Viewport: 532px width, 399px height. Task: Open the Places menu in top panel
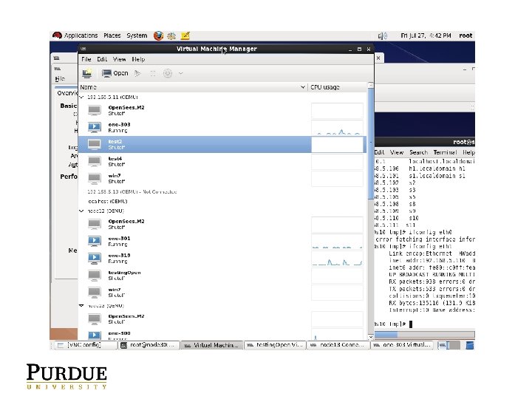click(x=112, y=35)
